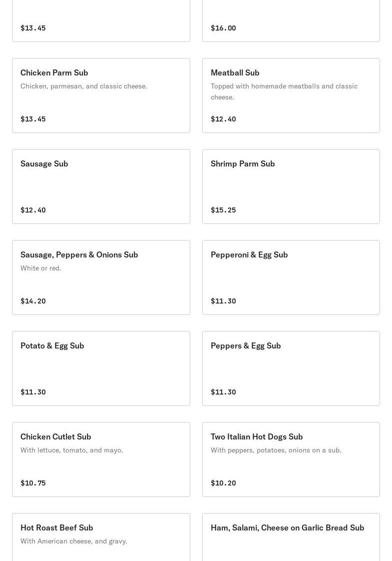Open the Potato & Egg Sub item

101,368
